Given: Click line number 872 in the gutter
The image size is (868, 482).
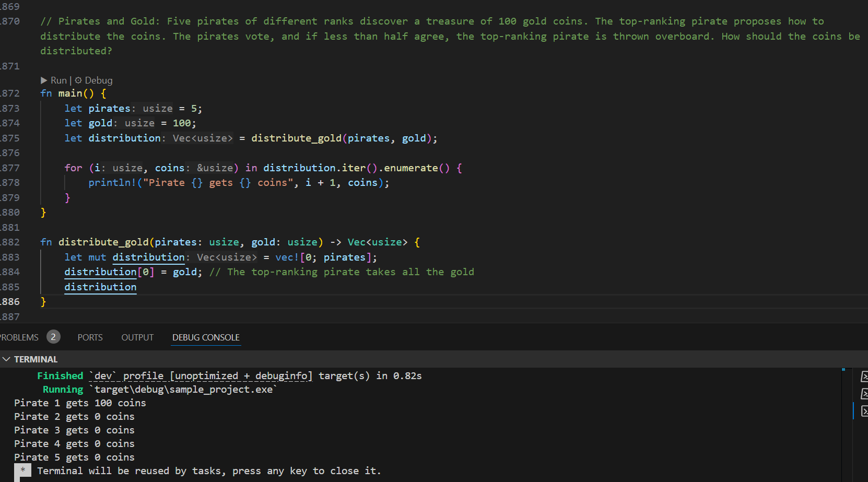Looking at the screenshot, I should tap(10, 93).
